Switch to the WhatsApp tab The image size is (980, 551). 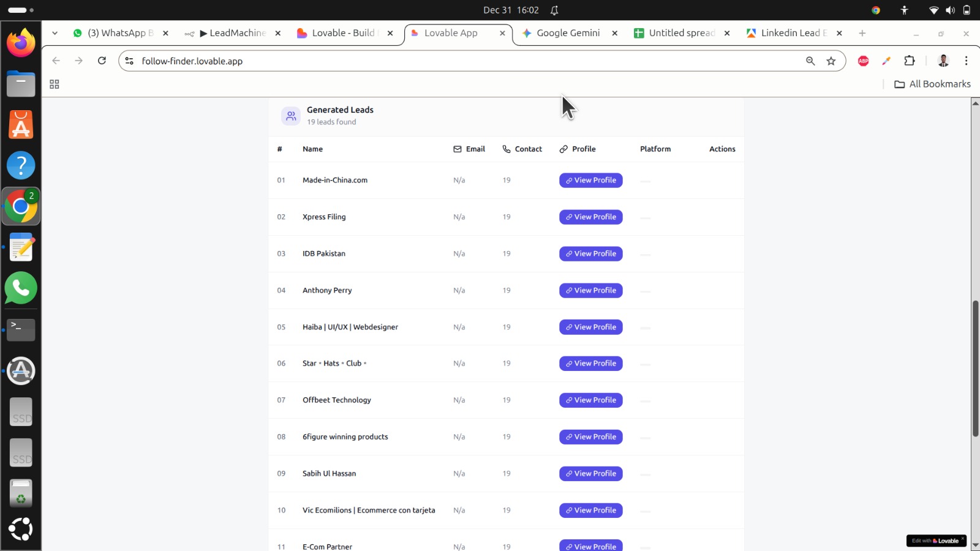pyautogui.click(x=121, y=33)
